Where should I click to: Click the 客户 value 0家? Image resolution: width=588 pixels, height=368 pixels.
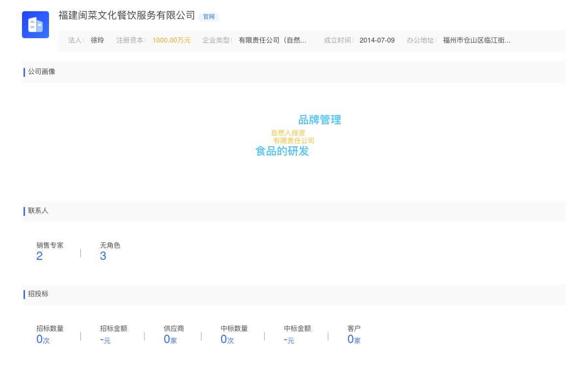click(354, 339)
